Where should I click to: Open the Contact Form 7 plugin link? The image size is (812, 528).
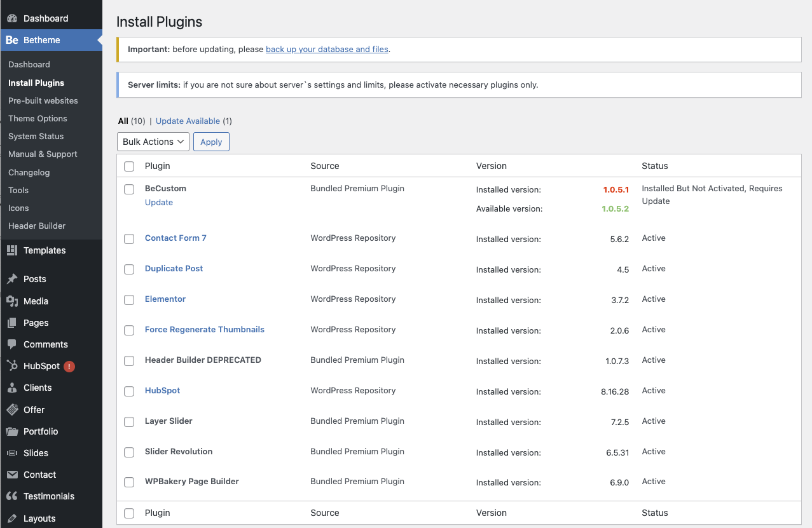pyautogui.click(x=175, y=238)
